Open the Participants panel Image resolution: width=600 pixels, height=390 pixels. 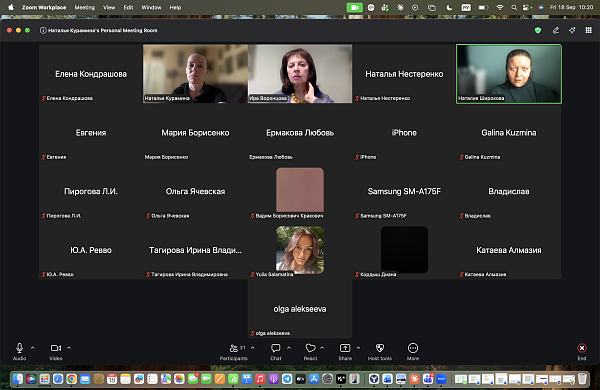233,351
